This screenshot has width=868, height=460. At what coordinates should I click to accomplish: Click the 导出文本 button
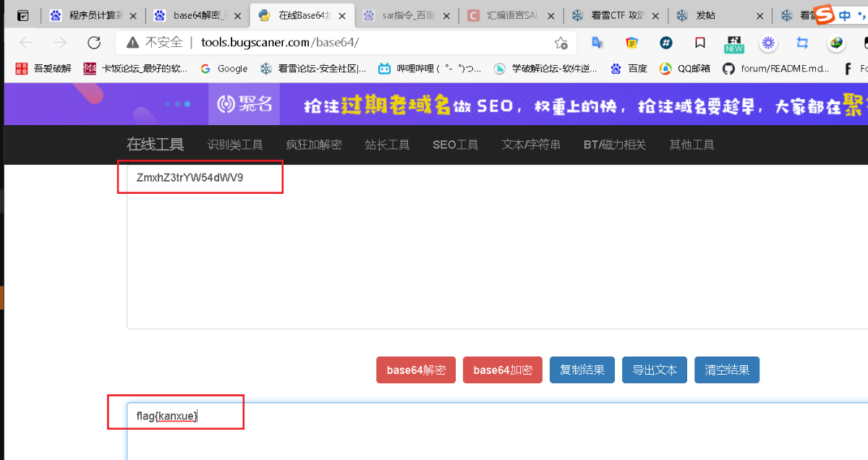pyautogui.click(x=655, y=370)
